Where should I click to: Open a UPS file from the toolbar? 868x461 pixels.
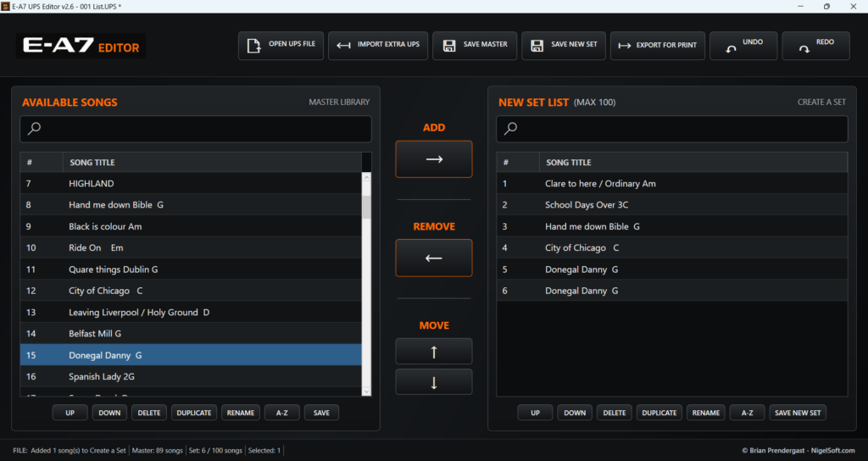point(281,46)
